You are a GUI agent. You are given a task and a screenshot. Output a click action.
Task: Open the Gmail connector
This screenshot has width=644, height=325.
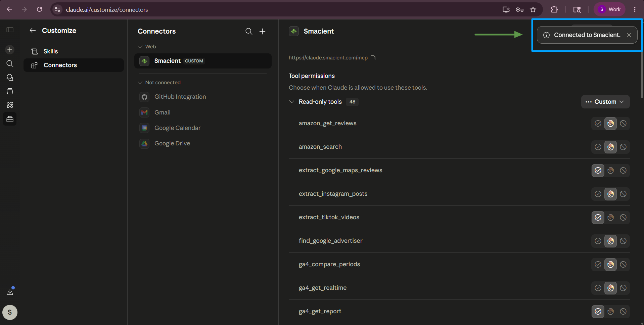[x=203, y=112]
